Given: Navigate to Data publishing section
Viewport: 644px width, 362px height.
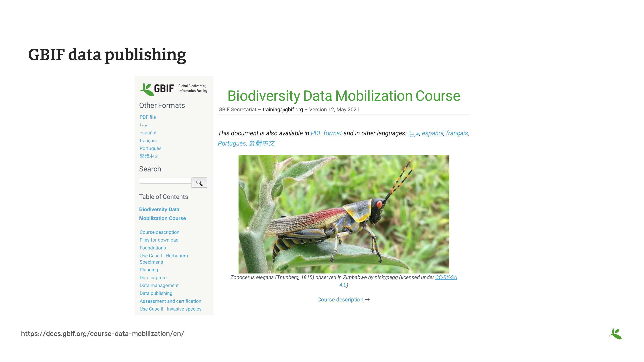Looking at the screenshot, I should [156, 293].
